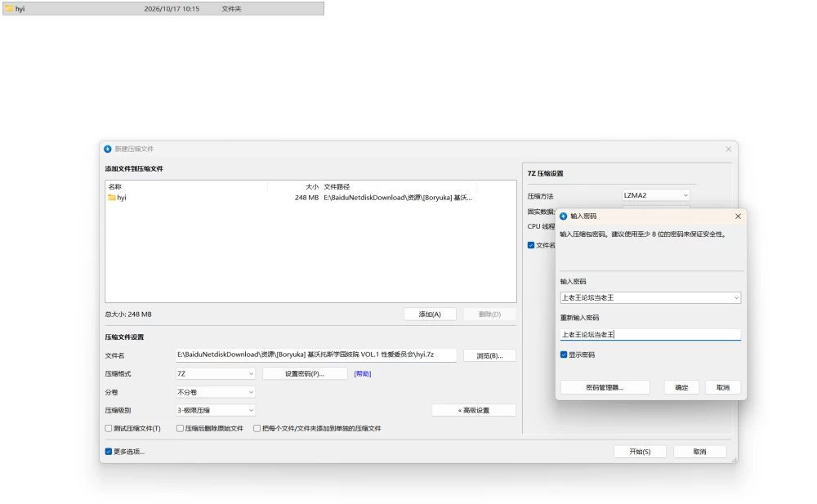
Task: Enable 测试压缩文件(T) checkbox
Action: pyautogui.click(x=109, y=428)
